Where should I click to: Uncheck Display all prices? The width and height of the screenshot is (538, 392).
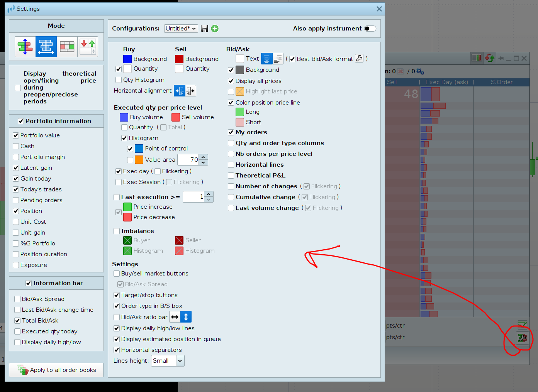(x=231, y=81)
